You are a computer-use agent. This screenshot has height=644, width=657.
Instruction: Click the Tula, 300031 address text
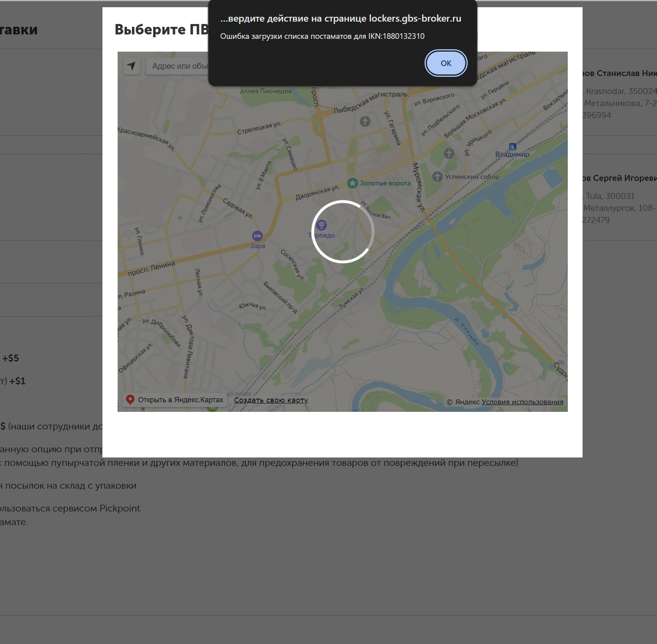(x=610, y=196)
